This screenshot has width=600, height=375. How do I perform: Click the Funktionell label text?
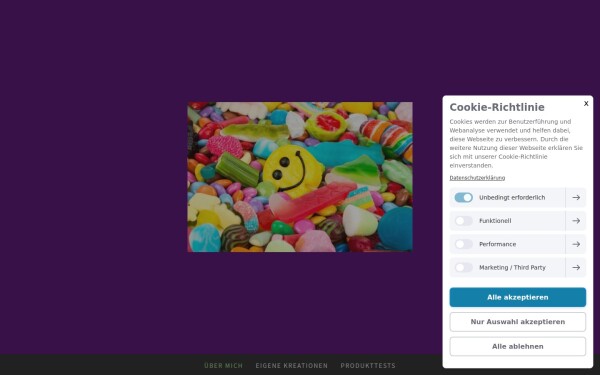(495, 221)
